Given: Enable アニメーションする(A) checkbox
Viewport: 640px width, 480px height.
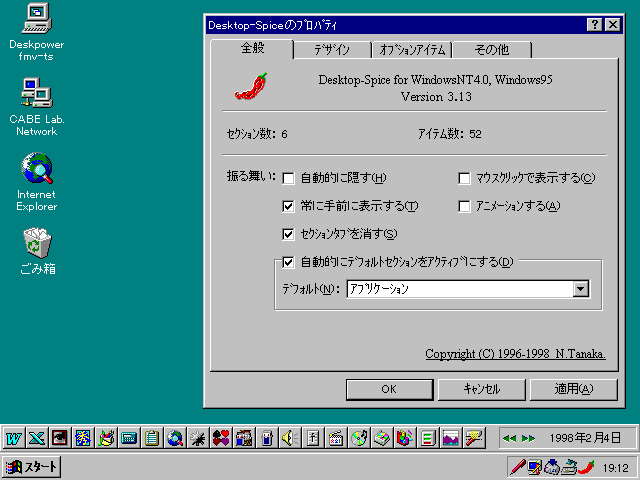Looking at the screenshot, I should (x=464, y=206).
